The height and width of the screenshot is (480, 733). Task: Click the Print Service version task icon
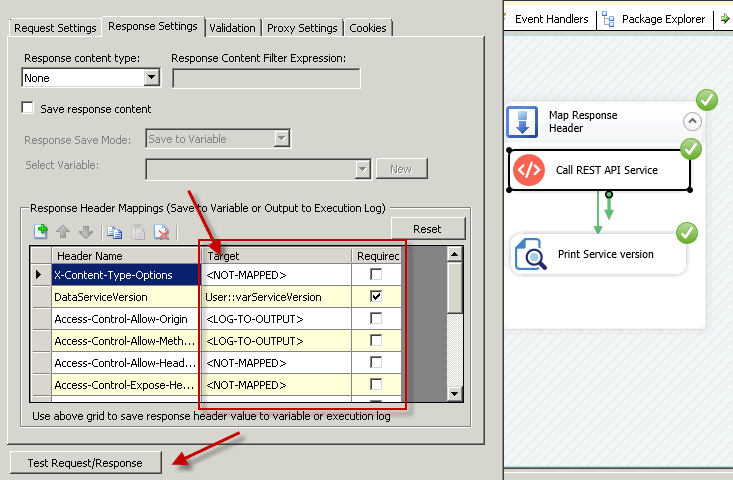pos(531,254)
